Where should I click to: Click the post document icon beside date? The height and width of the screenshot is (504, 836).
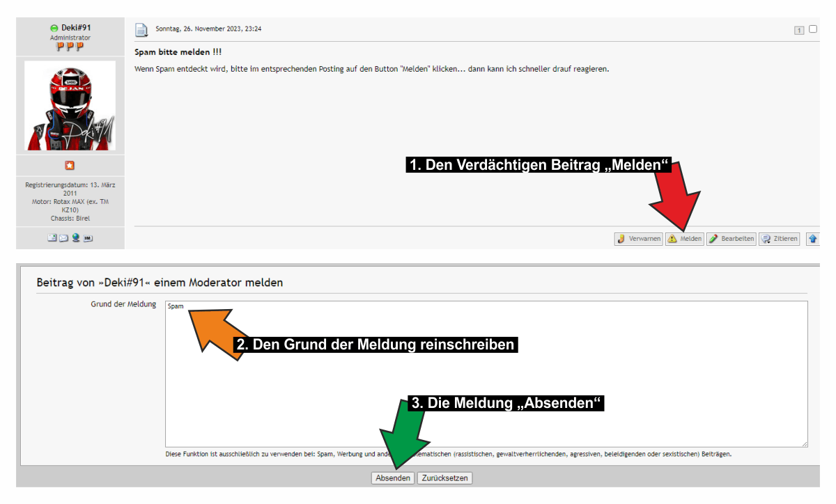coord(141,30)
